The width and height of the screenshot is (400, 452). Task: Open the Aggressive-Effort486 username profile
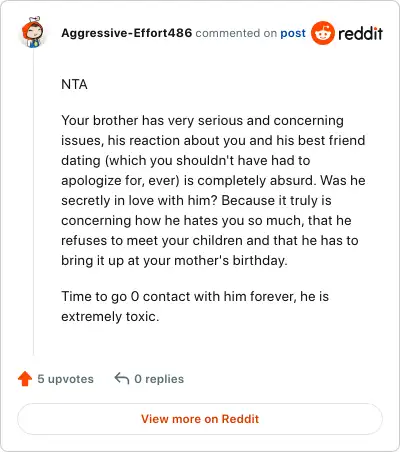tap(127, 33)
